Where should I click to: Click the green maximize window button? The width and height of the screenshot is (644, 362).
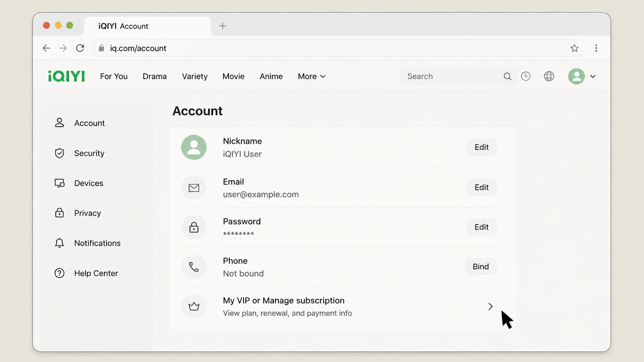70,26
